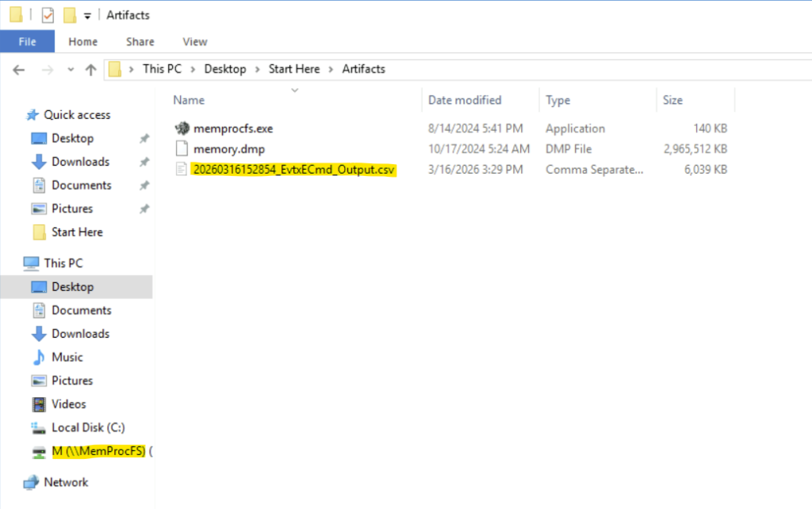Open Music folder in navigation pane
The image size is (812, 509).
67,357
